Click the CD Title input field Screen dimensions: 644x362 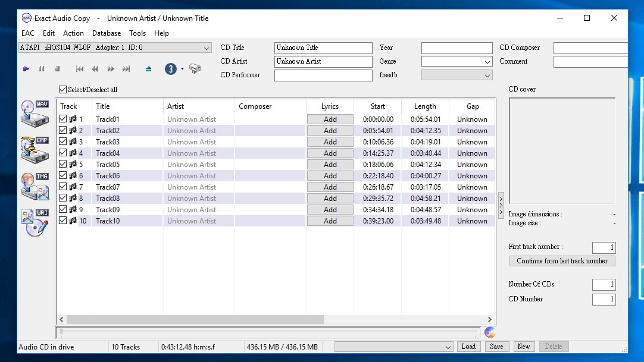323,48
